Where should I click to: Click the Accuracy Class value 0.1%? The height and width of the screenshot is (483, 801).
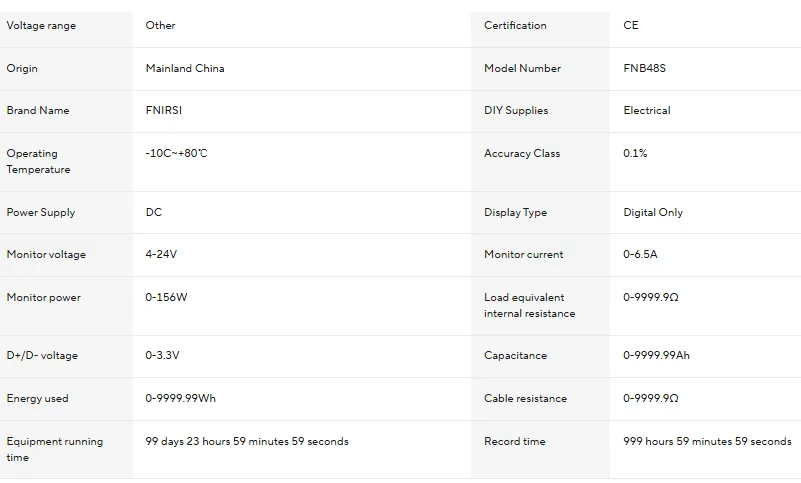(635, 154)
